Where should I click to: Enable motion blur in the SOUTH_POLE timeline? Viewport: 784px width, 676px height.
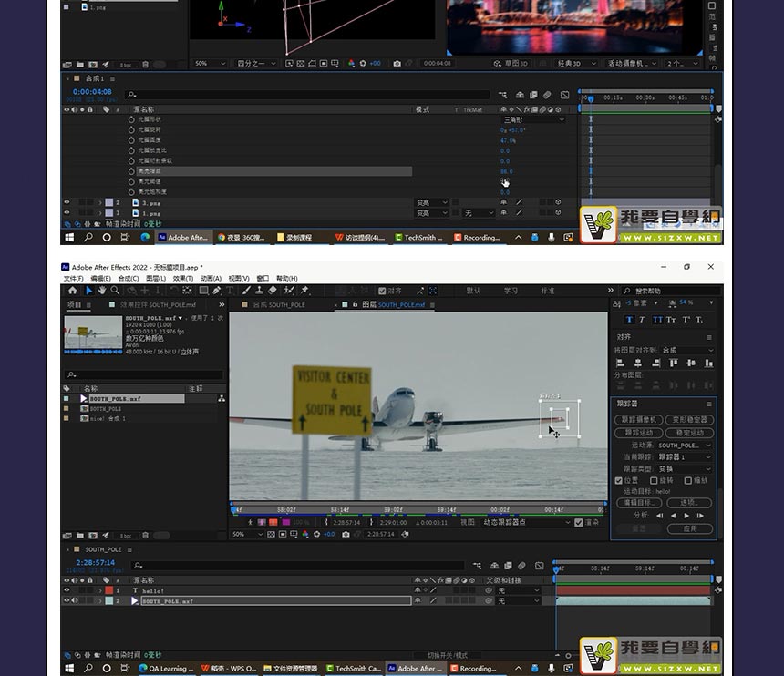click(x=521, y=566)
